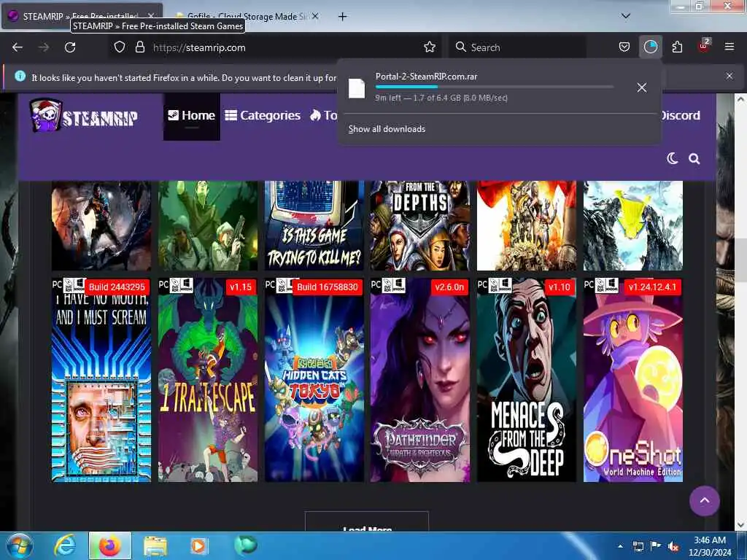Viewport: 747px width, 560px height.
Task: Click the page vertical scrollbar
Action: 741,262
